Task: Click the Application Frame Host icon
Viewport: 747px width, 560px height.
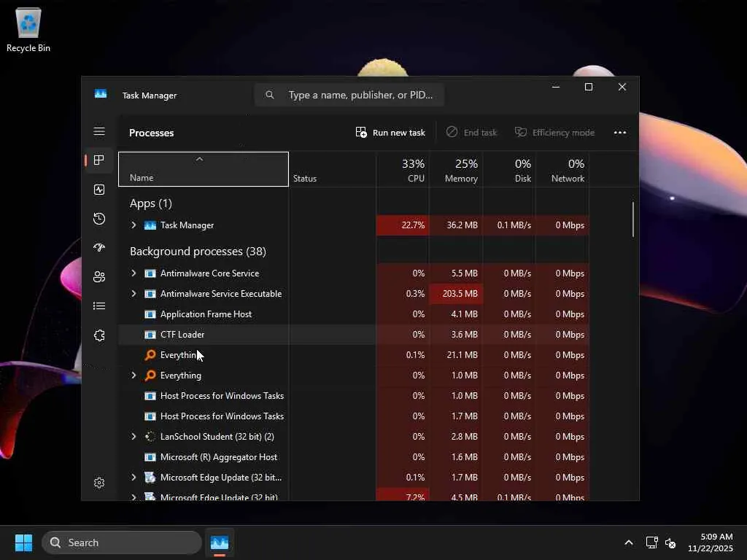Action: coord(150,314)
